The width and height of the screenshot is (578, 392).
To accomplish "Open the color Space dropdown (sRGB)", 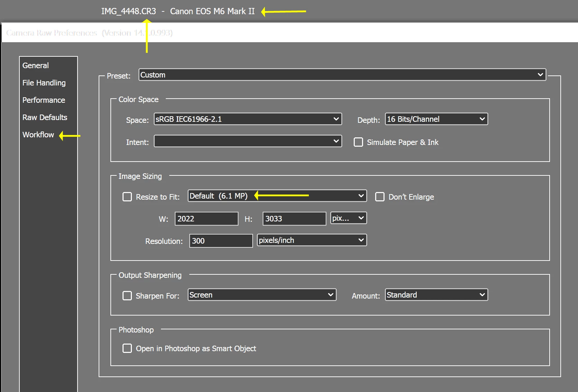I will click(248, 119).
